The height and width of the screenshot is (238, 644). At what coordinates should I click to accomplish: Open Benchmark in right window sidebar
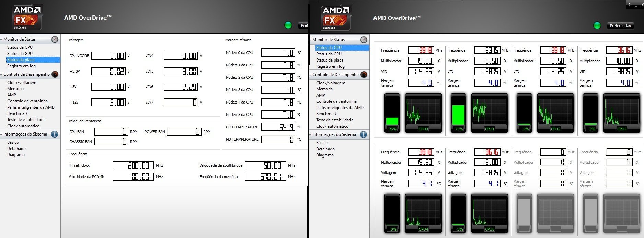326,114
